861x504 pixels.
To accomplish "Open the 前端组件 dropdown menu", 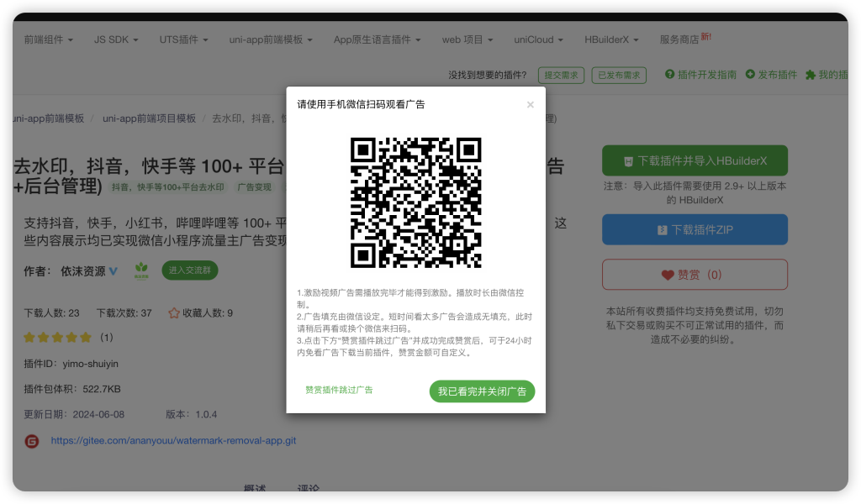I will click(x=48, y=39).
